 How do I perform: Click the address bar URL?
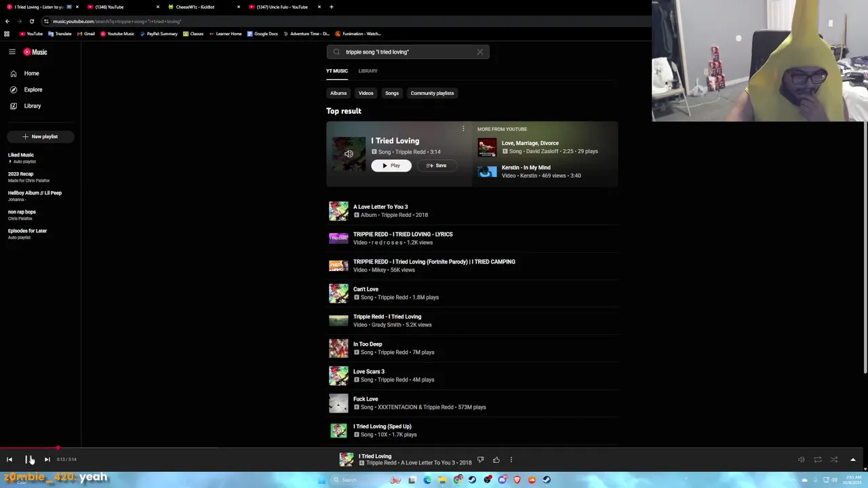[117, 21]
